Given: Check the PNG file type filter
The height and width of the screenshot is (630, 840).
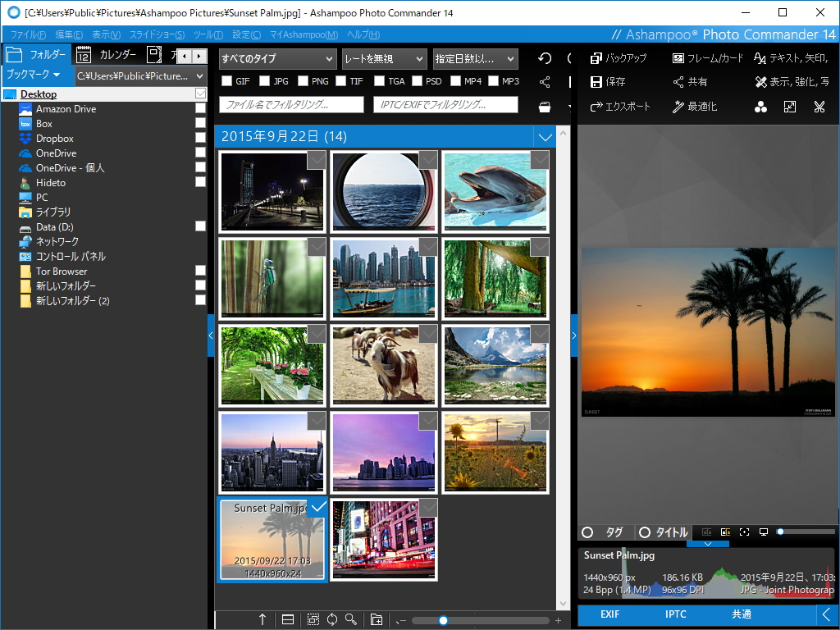Looking at the screenshot, I should click(x=305, y=81).
